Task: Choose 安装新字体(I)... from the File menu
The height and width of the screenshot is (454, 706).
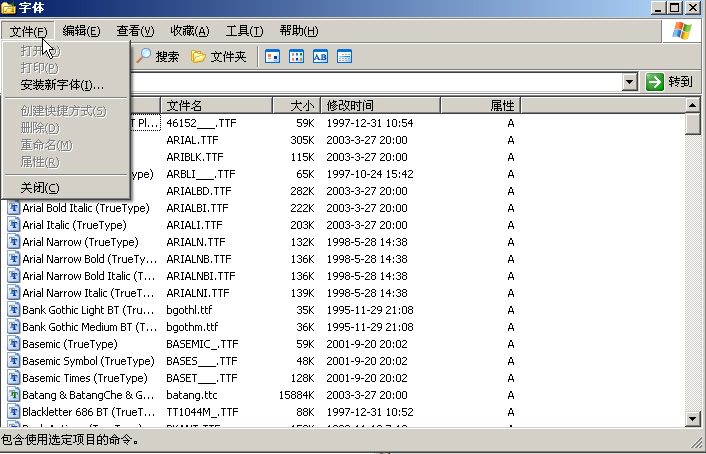Action: coord(66,85)
